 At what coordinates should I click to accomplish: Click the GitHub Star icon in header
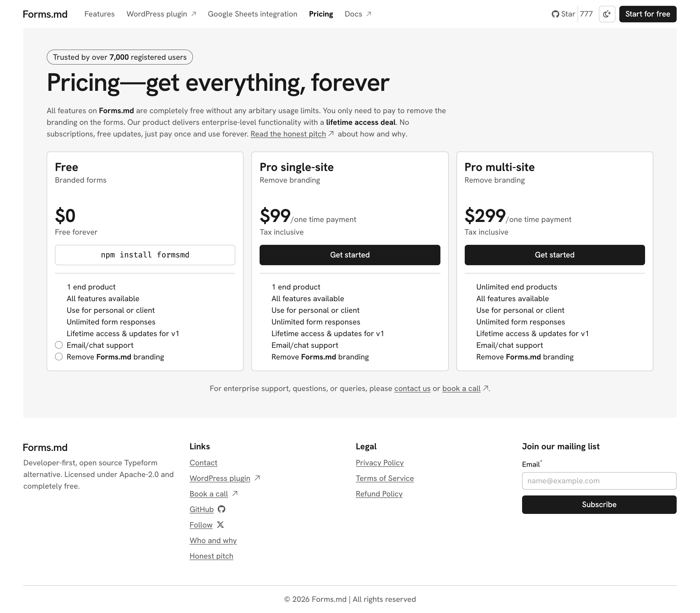pyautogui.click(x=555, y=14)
